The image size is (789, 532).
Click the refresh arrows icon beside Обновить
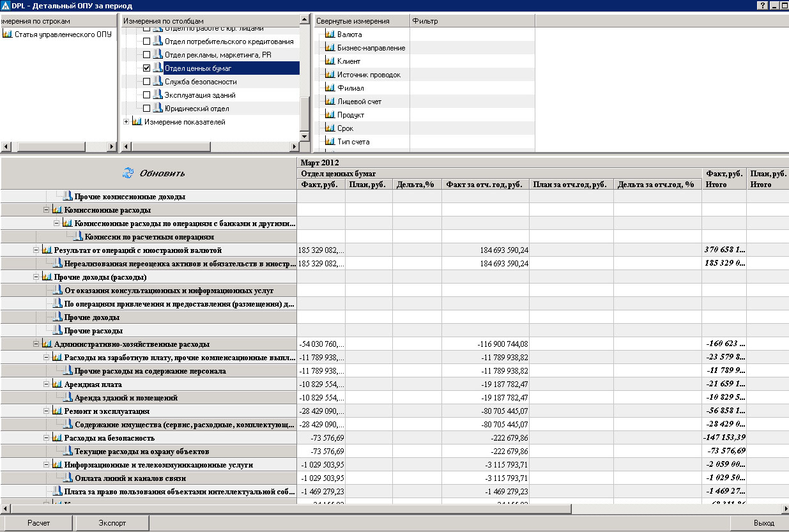(x=128, y=173)
